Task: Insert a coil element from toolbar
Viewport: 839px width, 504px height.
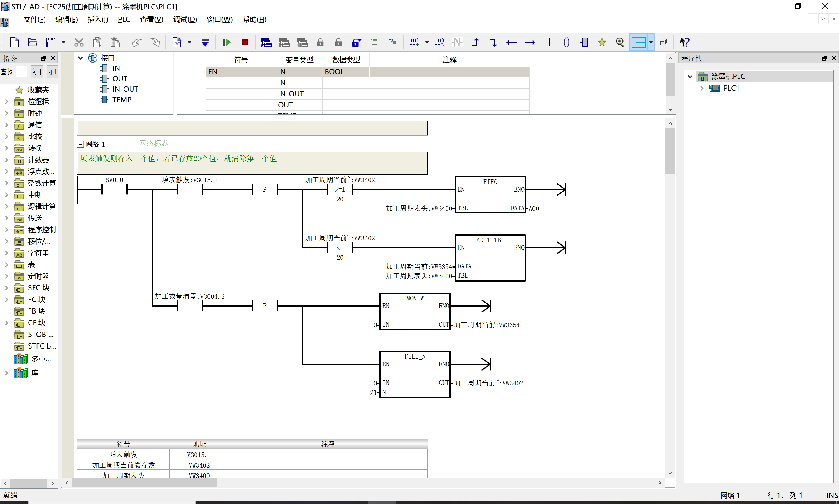Action: 566,43
